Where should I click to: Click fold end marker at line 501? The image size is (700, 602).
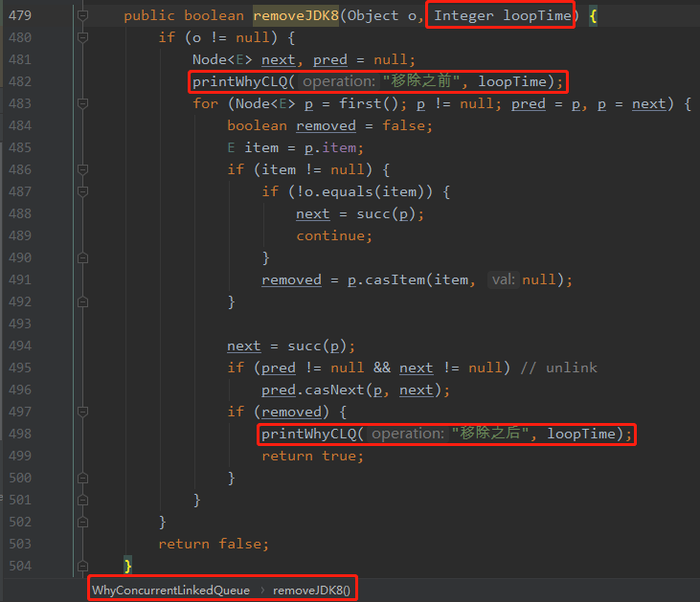click(82, 500)
